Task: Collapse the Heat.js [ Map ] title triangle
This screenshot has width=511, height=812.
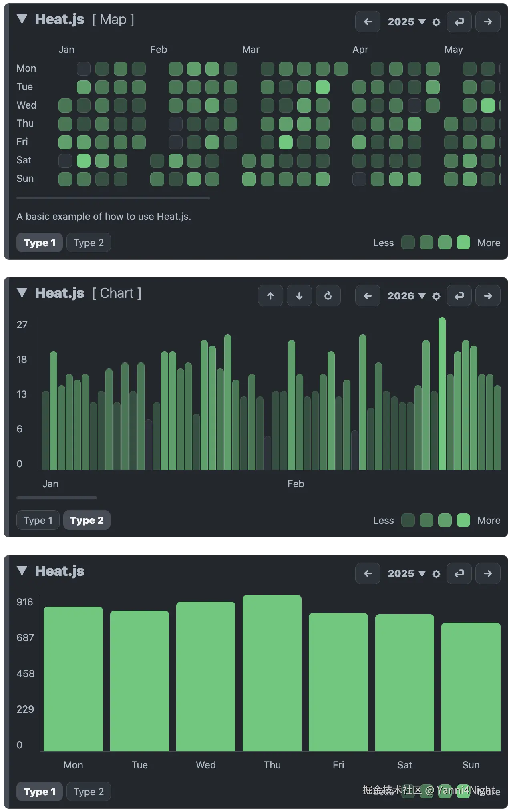Action: point(22,19)
